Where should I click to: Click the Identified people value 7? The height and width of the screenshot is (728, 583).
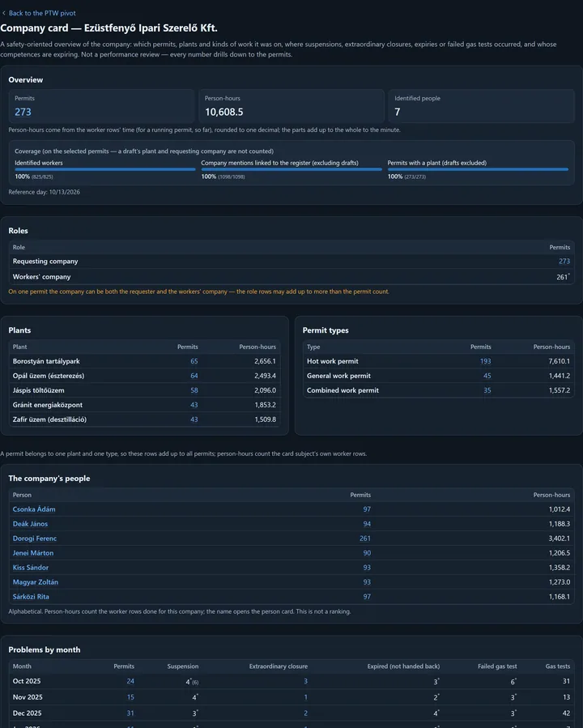[x=398, y=112]
